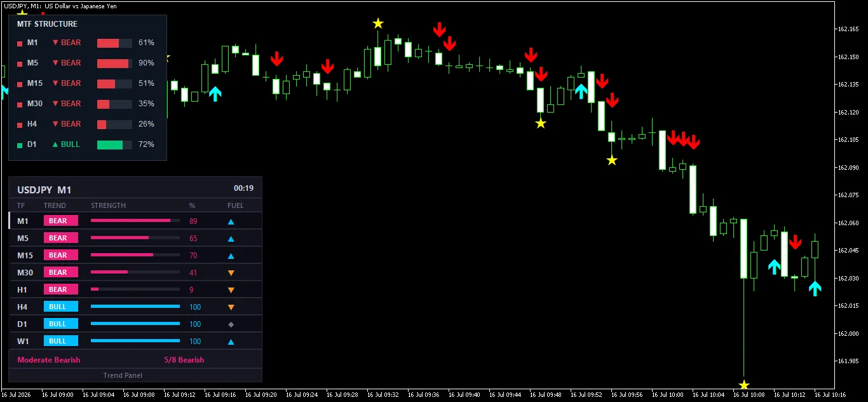Click the yellow star above the 09:32 high candle
This screenshot has height=402, width=868.
(378, 24)
